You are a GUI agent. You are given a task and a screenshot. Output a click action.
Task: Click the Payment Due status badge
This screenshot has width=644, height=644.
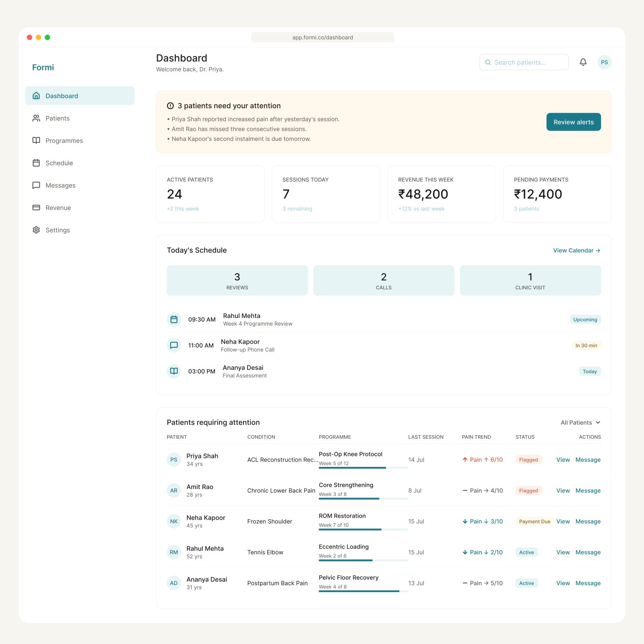535,521
